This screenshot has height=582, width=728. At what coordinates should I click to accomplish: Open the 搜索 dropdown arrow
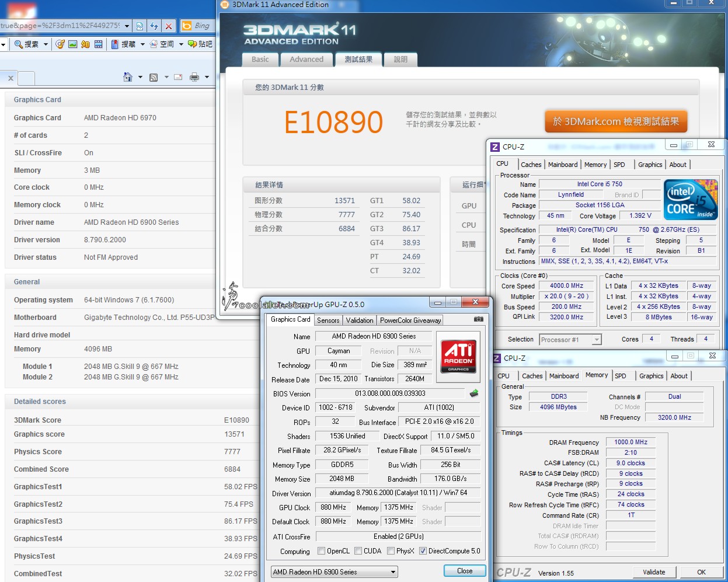coord(46,44)
